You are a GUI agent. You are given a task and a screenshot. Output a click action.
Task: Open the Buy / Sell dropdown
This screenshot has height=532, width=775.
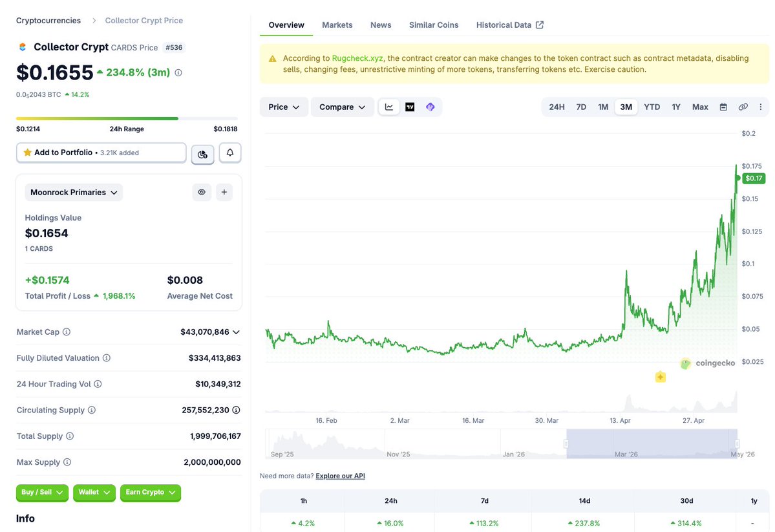42,493
